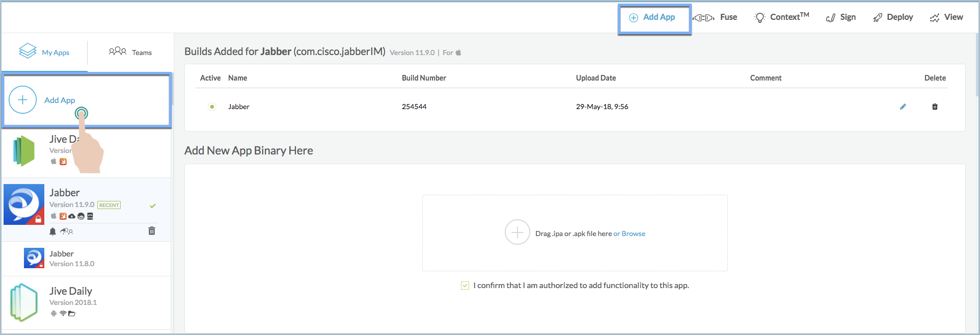The image size is (980, 335).
Task: Click the Apple icon under Jabber 11.9.0
Action: pyautogui.click(x=53, y=216)
